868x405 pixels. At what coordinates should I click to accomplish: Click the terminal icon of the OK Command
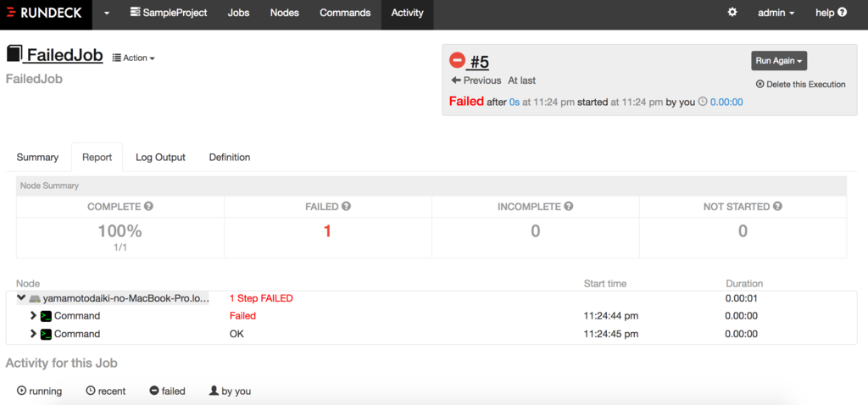pyautogui.click(x=46, y=334)
